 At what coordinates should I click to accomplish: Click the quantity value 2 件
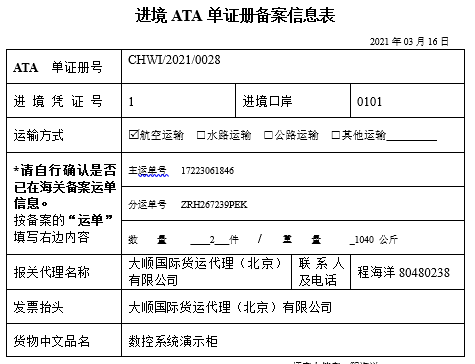(215, 239)
